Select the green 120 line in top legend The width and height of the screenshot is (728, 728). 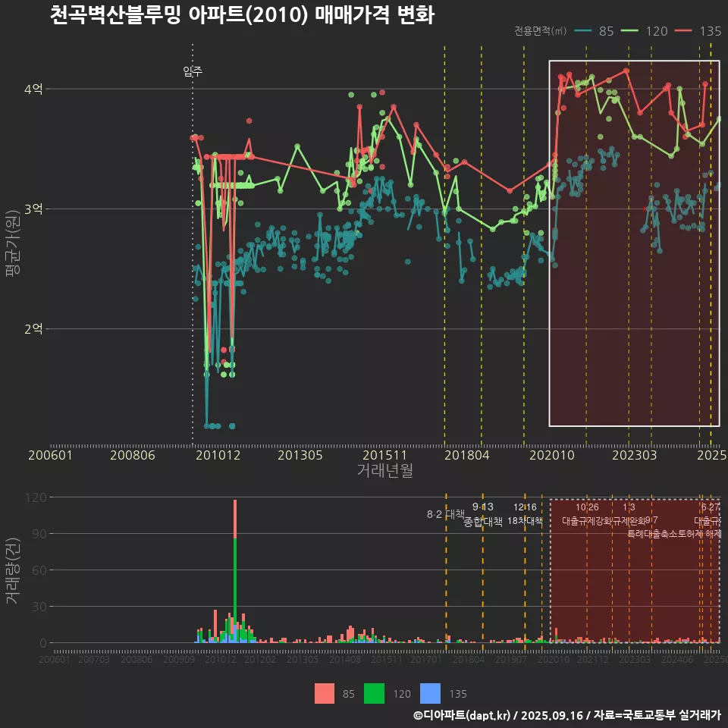(x=630, y=31)
